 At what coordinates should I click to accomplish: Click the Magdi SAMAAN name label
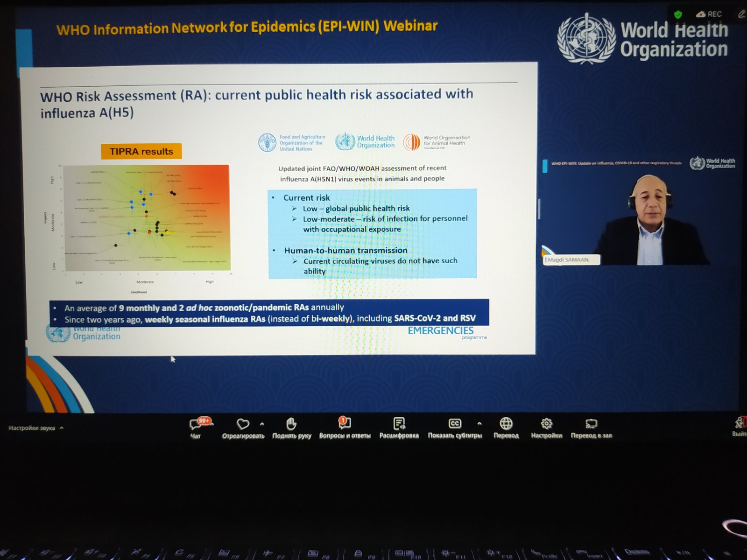(571, 260)
